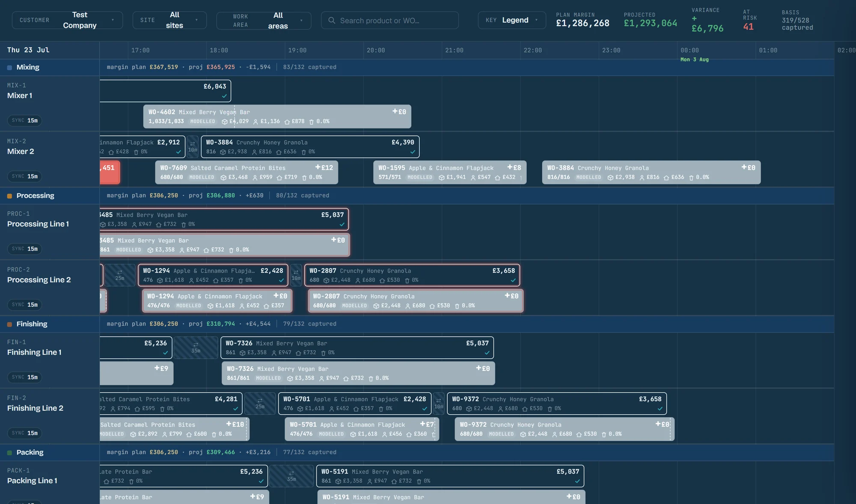Viewport: 856px width, 504px height.
Task: Click the green Packing color square
Action: (9, 453)
